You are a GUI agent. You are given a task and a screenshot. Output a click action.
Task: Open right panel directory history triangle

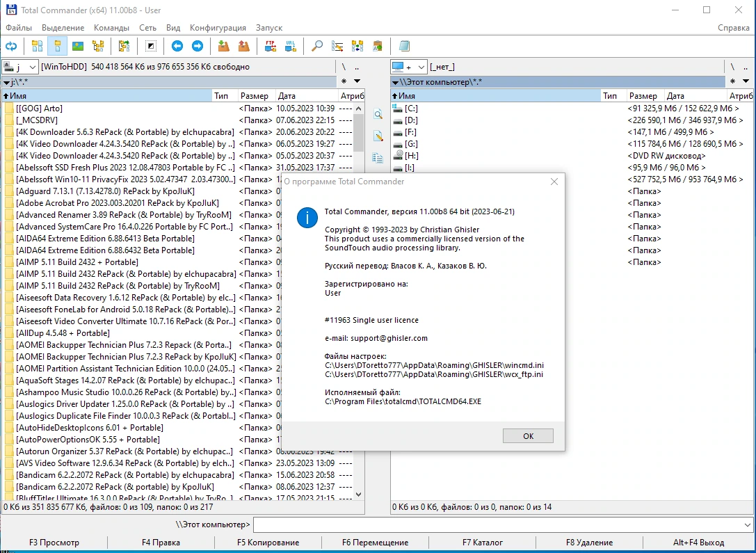[x=746, y=81]
